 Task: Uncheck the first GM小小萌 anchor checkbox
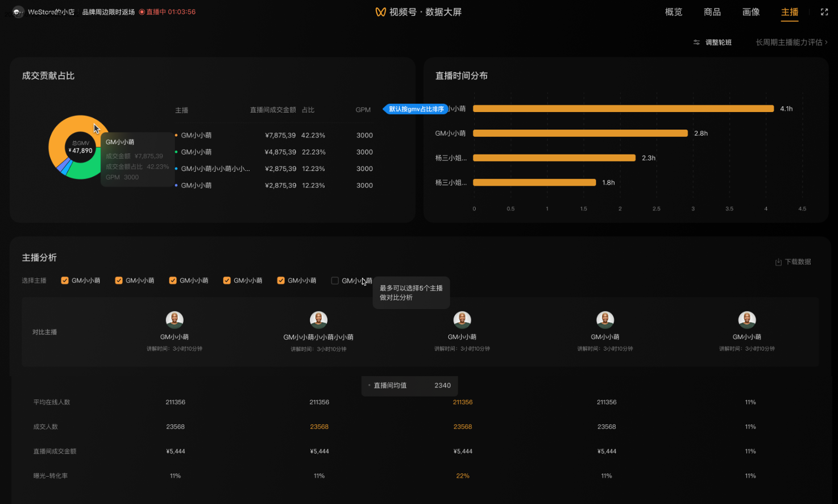(65, 281)
